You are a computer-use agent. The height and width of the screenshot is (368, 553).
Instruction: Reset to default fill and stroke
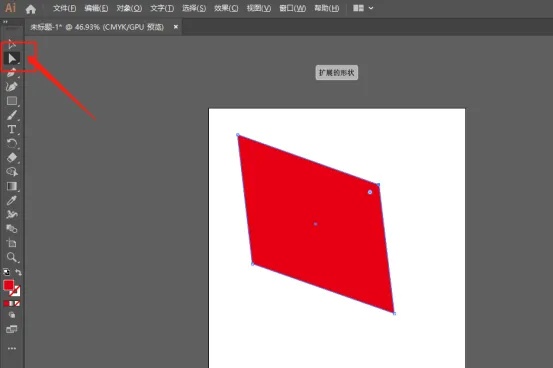click(x=6, y=272)
